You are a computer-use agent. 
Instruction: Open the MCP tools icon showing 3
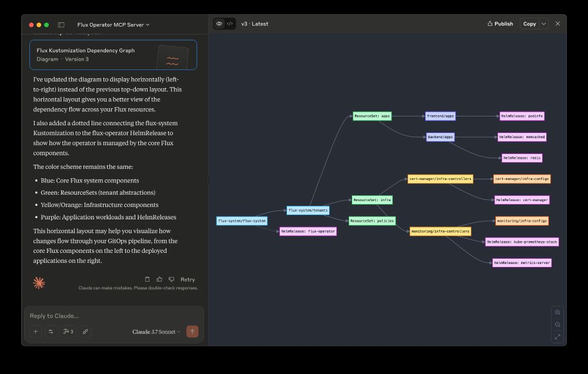68,331
